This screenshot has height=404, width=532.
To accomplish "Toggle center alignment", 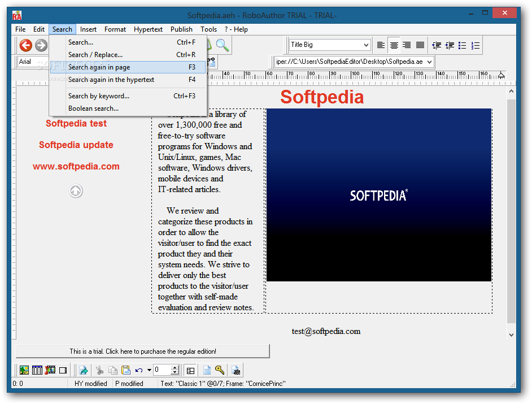I will tap(394, 45).
